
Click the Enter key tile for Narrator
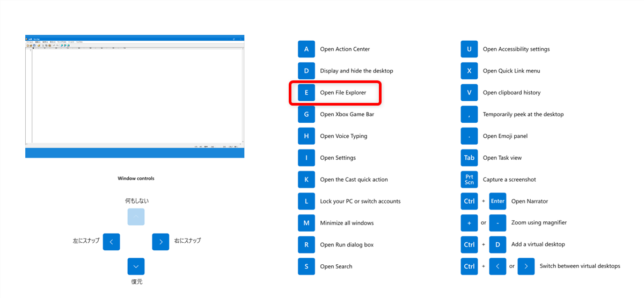[x=498, y=201]
